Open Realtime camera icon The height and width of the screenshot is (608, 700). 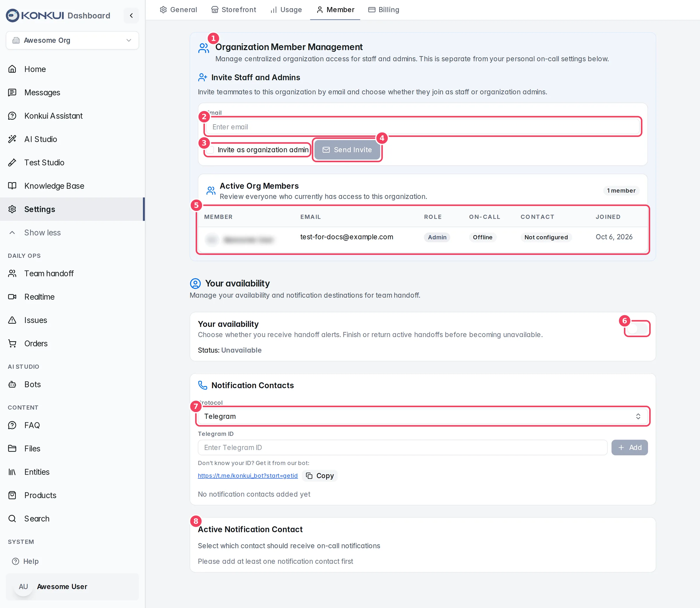[x=12, y=297]
